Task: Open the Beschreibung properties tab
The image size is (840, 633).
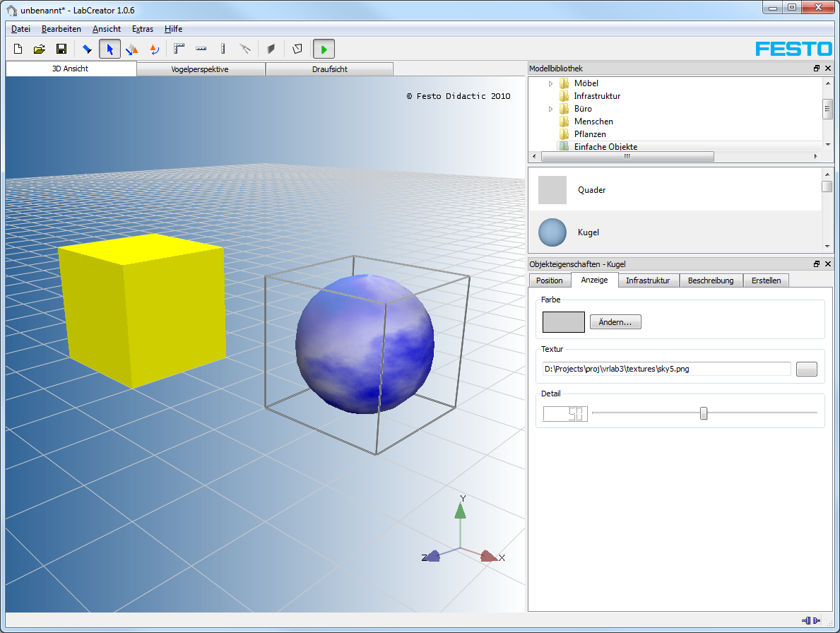Action: (711, 280)
